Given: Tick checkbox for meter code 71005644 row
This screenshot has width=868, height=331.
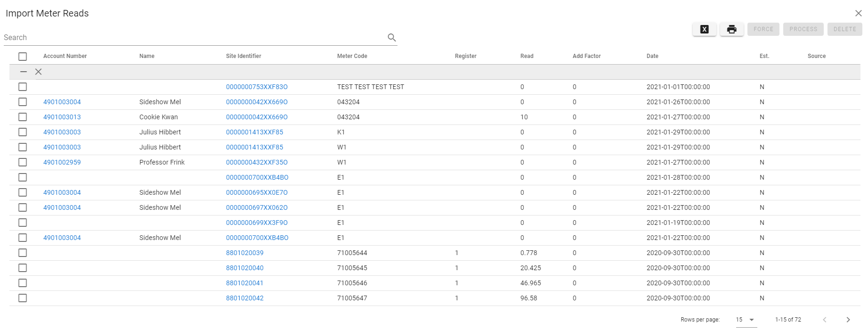Looking at the screenshot, I should coord(23,253).
